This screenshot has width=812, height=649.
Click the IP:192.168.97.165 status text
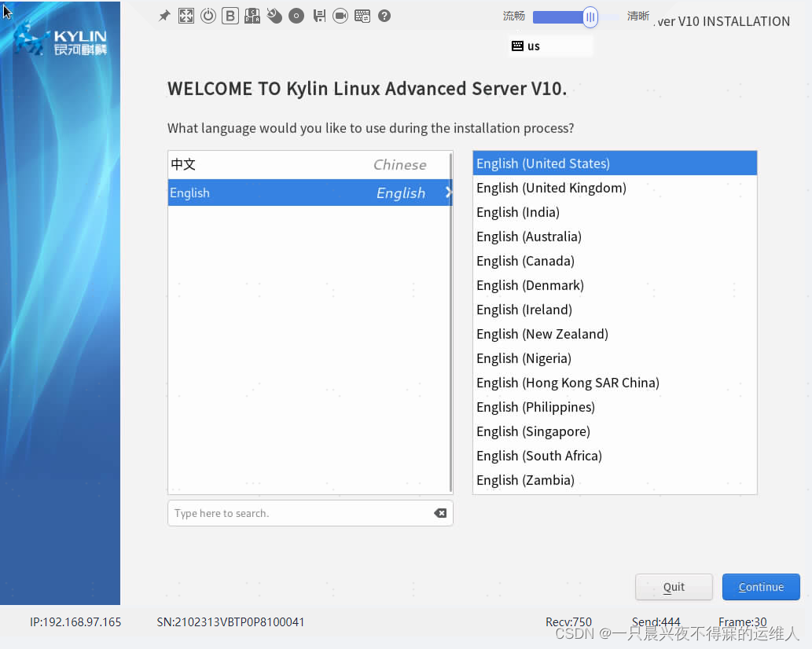click(75, 622)
